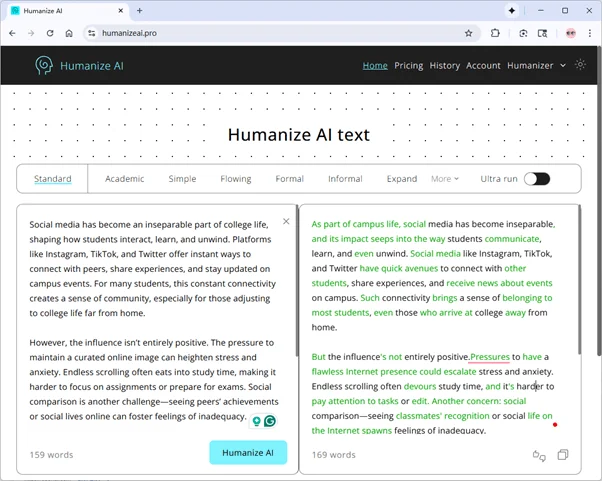This screenshot has height=481, width=602.
Task: Open a new browser tab
Action: pos(140,10)
